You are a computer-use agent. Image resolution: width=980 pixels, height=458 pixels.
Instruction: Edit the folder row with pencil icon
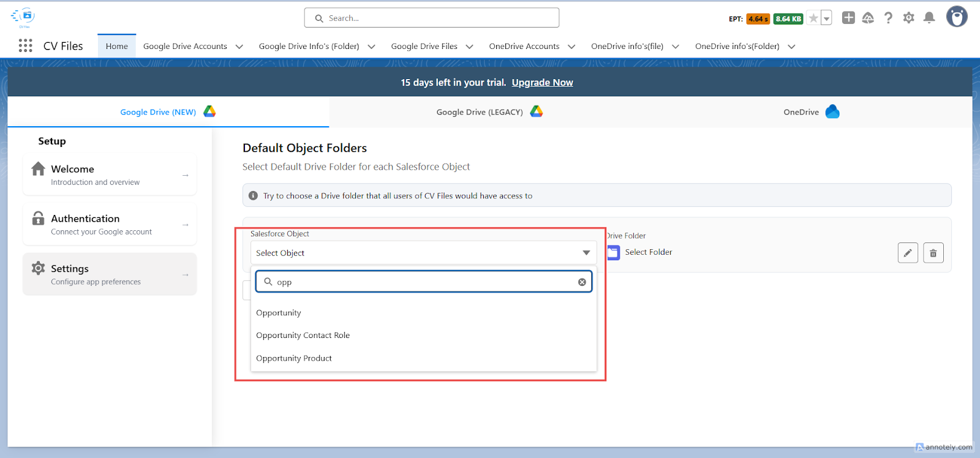[x=908, y=253]
